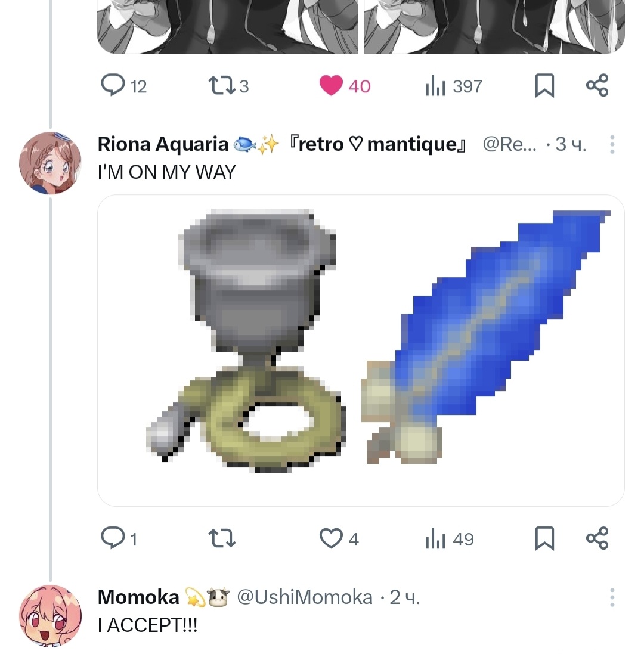
Task: Open Momoka's I ACCEPT!!! reply
Action: [x=148, y=625]
